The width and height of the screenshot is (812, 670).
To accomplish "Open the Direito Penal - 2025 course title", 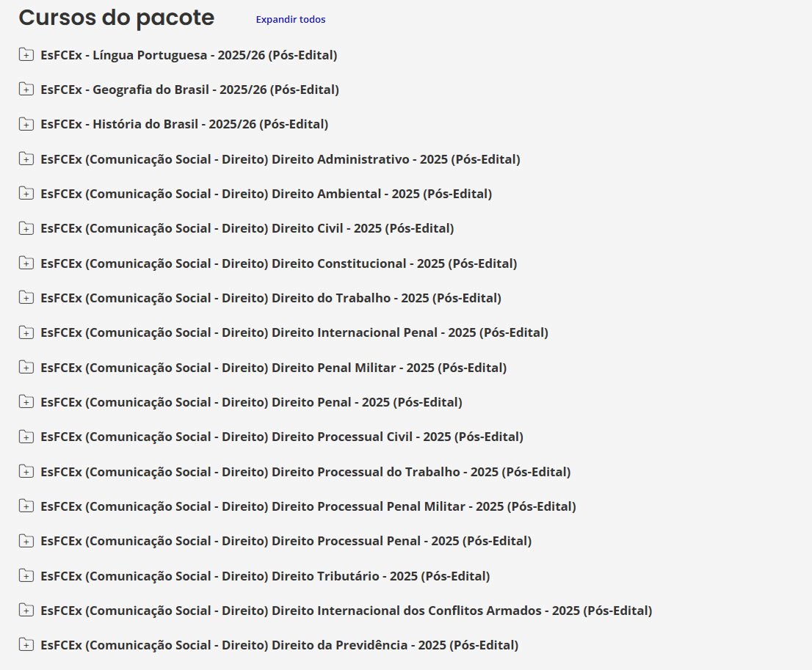I will coord(251,402).
